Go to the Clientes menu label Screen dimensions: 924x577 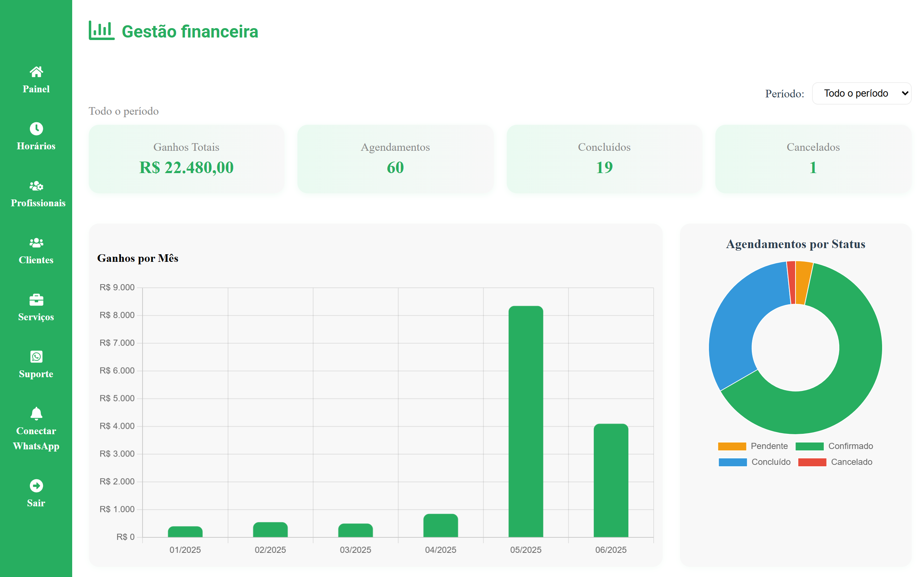pos(36,260)
